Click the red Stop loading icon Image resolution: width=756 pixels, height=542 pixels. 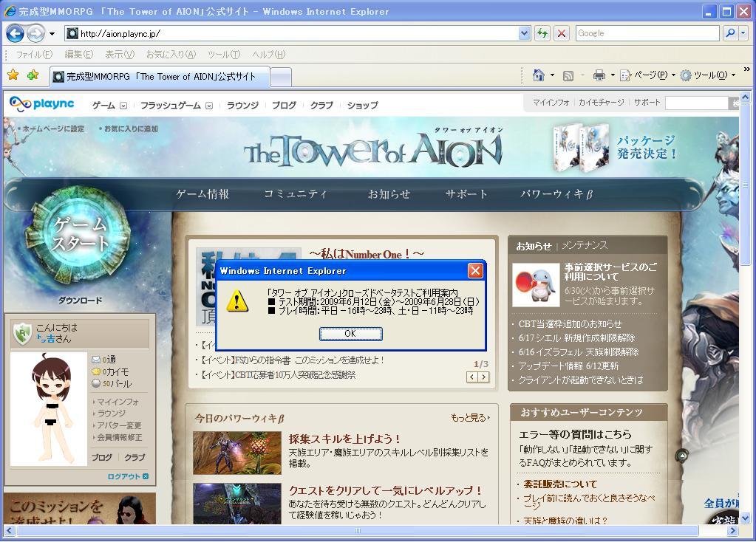click(561, 33)
